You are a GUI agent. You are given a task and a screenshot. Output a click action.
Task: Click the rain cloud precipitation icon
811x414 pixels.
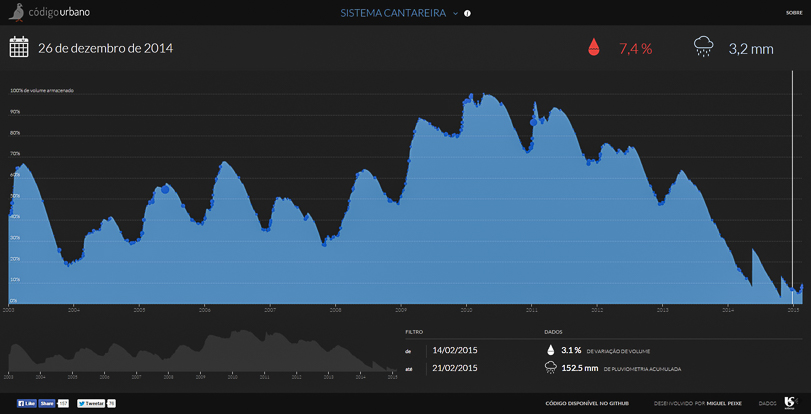pyautogui.click(x=703, y=47)
